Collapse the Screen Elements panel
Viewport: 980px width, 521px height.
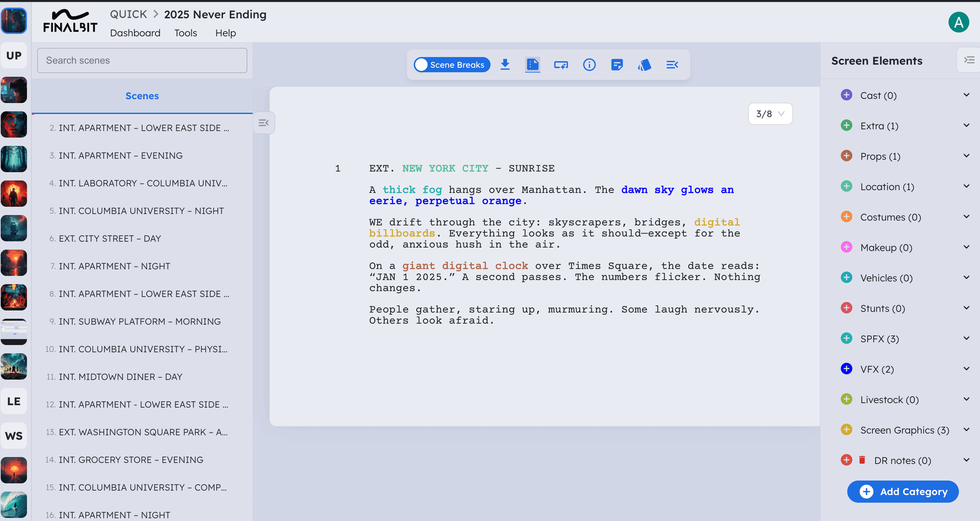tap(969, 60)
